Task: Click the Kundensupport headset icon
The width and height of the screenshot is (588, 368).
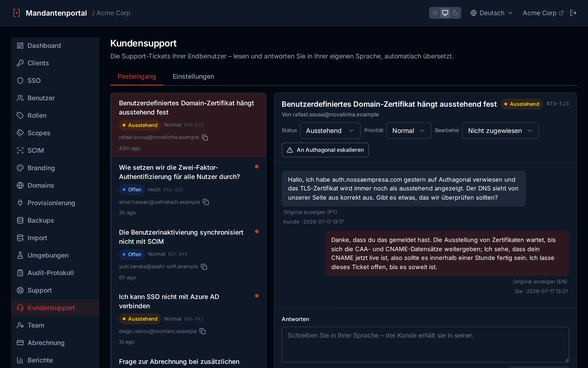Action: point(20,308)
